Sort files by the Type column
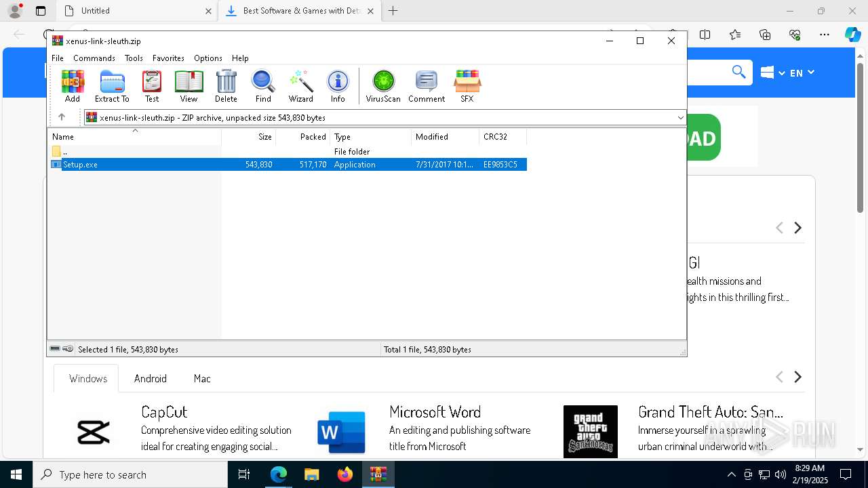868x488 pixels. click(371, 137)
